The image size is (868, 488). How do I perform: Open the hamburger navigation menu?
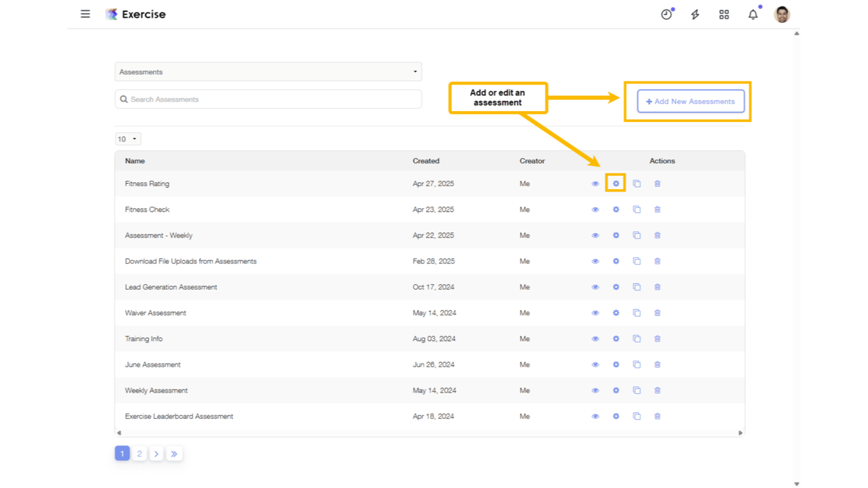pyautogui.click(x=85, y=14)
